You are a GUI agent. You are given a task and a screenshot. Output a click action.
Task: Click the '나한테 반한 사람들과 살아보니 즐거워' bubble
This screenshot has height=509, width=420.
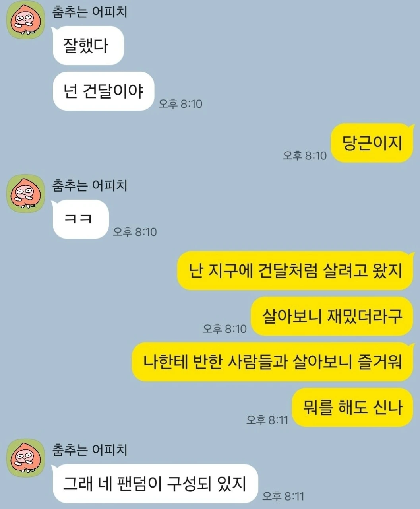(x=273, y=362)
